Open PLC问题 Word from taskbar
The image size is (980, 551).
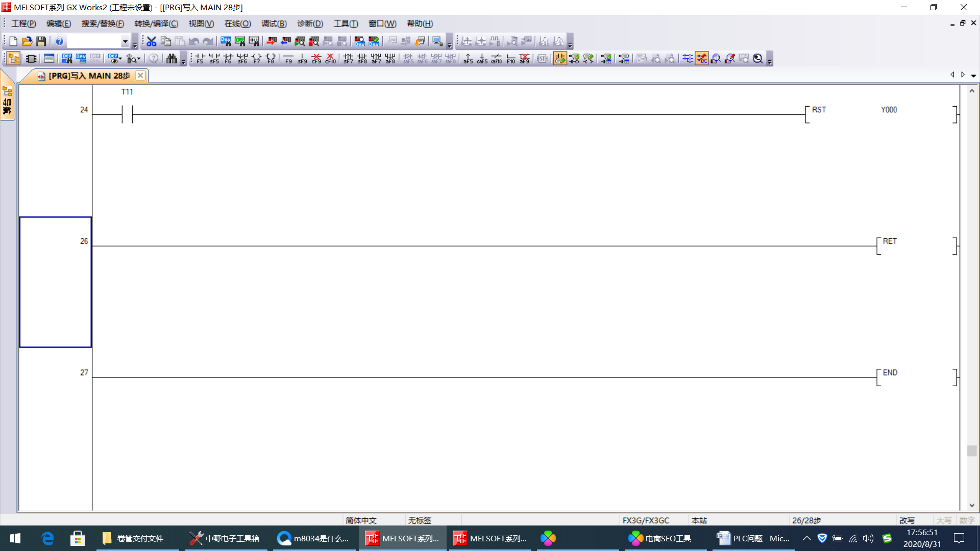753,538
